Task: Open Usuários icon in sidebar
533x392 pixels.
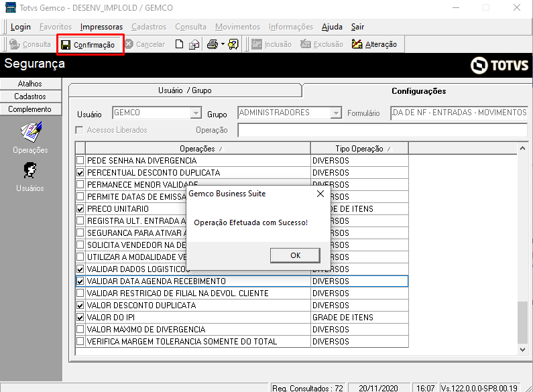Action: (x=30, y=170)
